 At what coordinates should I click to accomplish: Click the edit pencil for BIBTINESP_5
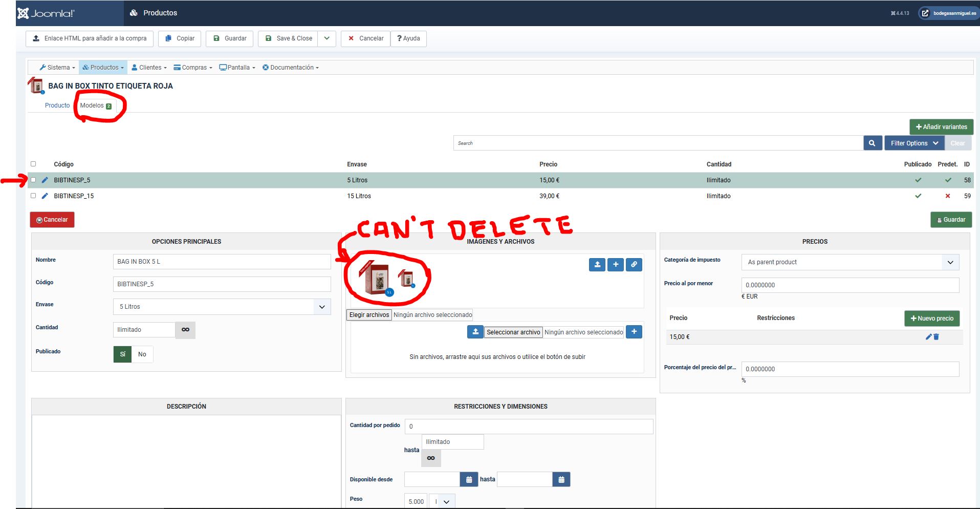click(45, 180)
